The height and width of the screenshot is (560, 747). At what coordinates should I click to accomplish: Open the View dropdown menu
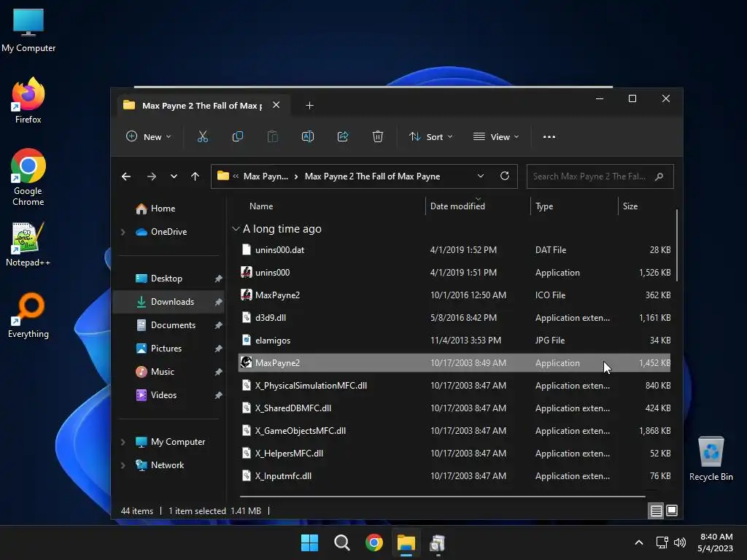tap(496, 136)
